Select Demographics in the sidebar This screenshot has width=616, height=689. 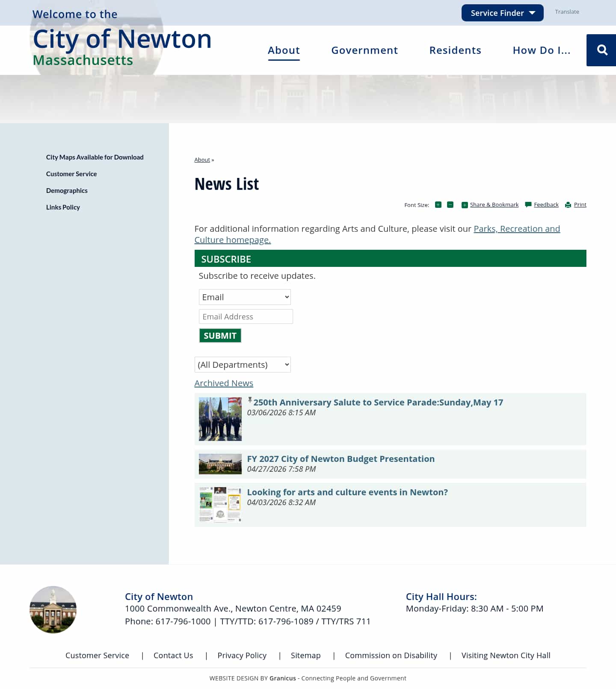click(x=67, y=191)
